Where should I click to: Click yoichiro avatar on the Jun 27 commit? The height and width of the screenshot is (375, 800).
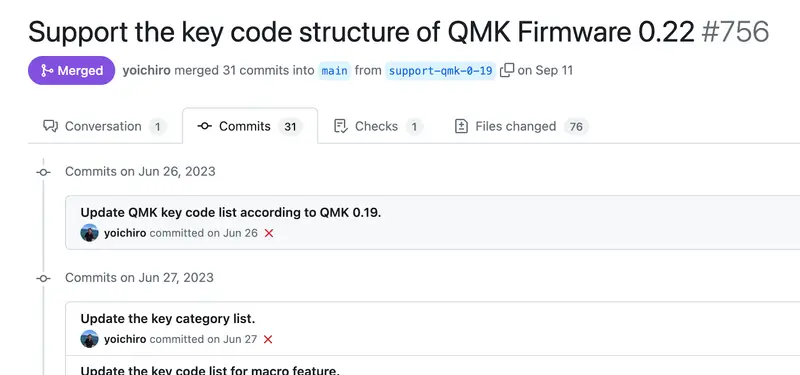[x=89, y=339]
